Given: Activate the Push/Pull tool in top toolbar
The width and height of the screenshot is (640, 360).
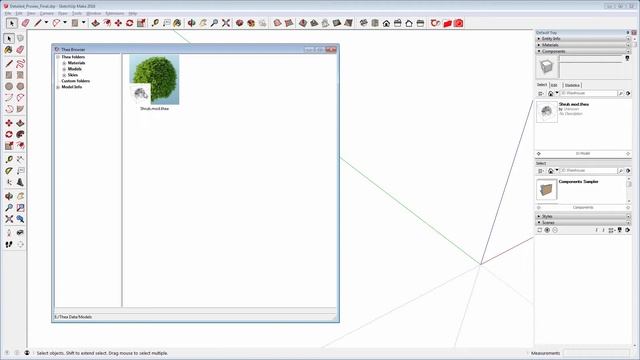Looking at the screenshot, I should coord(96,23).
